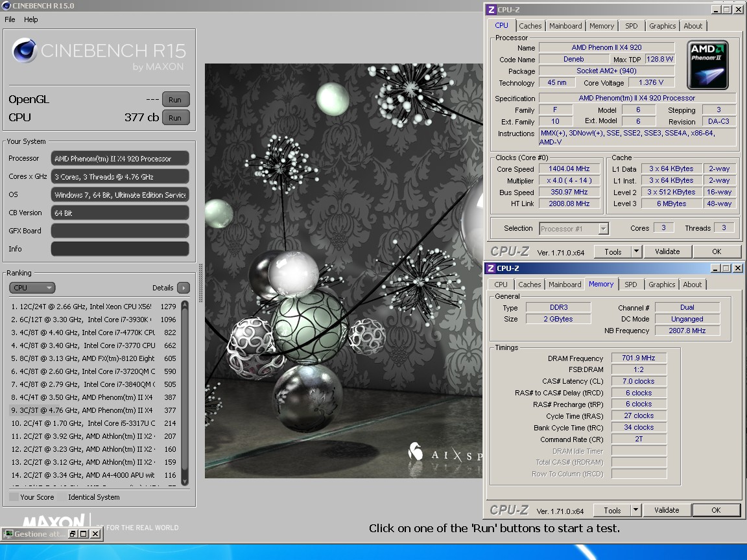Switch to CPU tab in lower CPU-Z window
747x560 pixels.
pyautogui.click(x=501, y=285)
